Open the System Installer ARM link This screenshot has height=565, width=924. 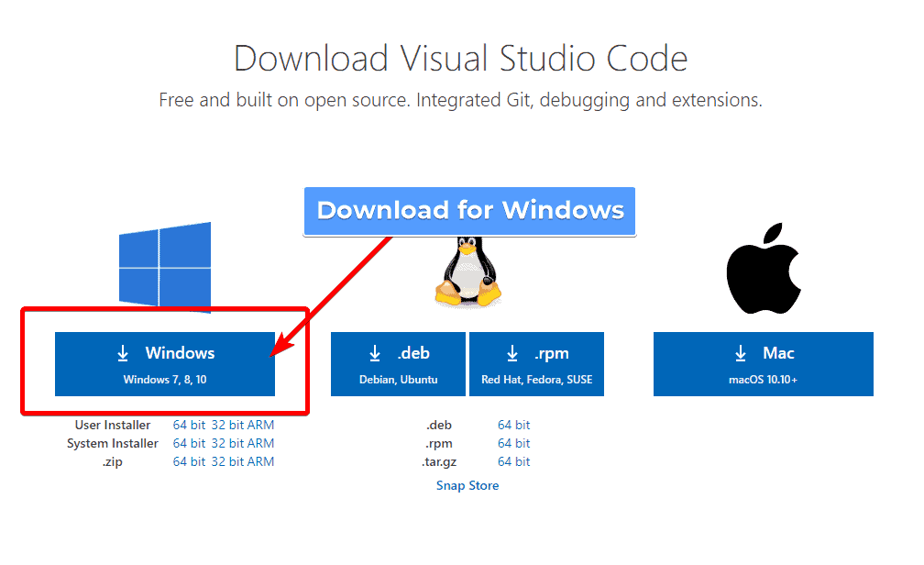(x=260, y=443)
